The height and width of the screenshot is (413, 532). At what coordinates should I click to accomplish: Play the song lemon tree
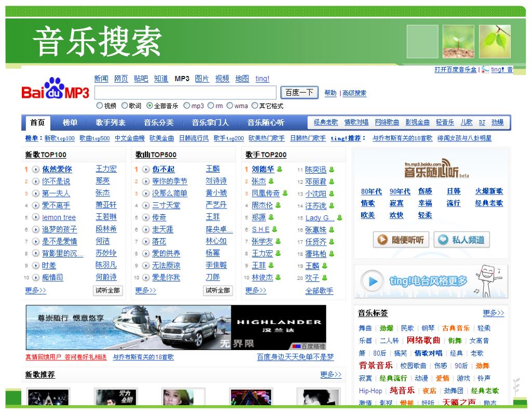(x=36, y=217)
